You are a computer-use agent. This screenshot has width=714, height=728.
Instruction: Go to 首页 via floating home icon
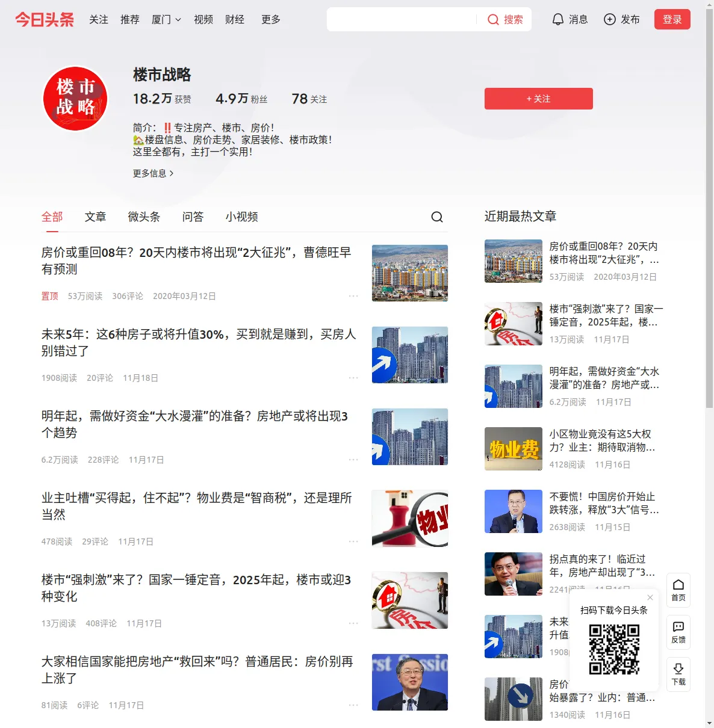(x=678, y=590)
